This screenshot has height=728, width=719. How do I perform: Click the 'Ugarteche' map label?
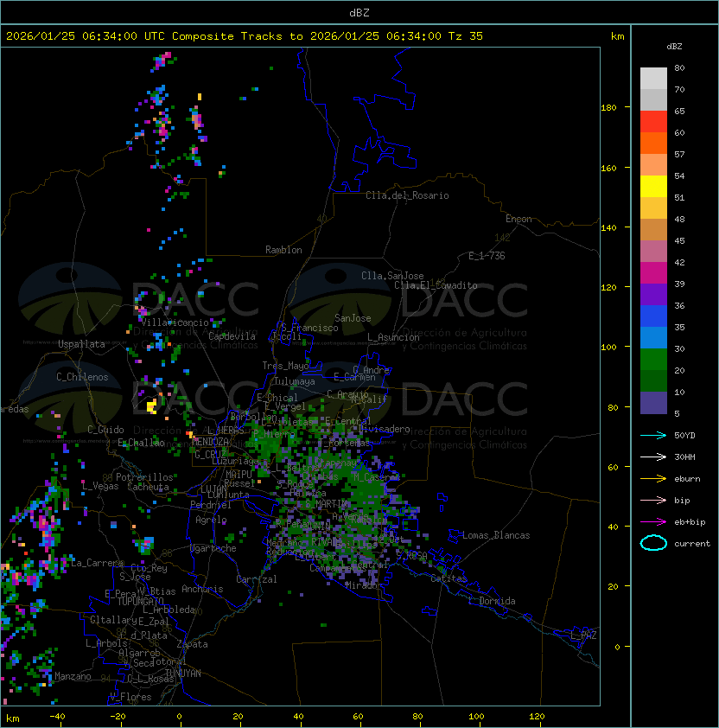(x=213, y=548)
